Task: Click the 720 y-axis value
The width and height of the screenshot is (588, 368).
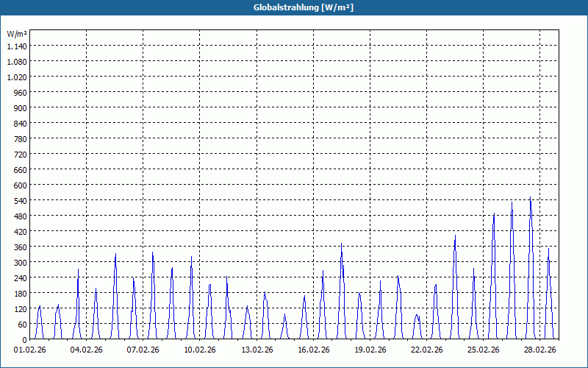Action: pyautogui.click(x=21, y=155)
